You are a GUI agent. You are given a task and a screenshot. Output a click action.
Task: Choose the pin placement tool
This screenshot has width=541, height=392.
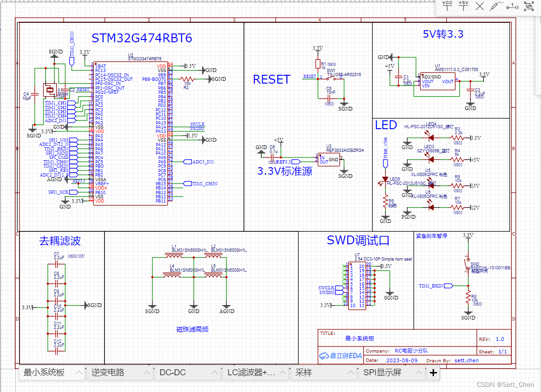(x=512, y=6)
